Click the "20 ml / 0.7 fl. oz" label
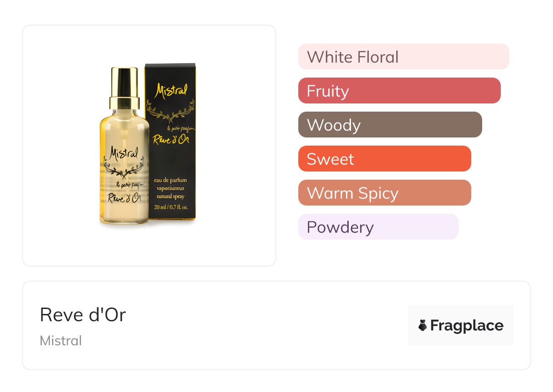Viewport: 553px width, 392px height. [x=170, y=207]
